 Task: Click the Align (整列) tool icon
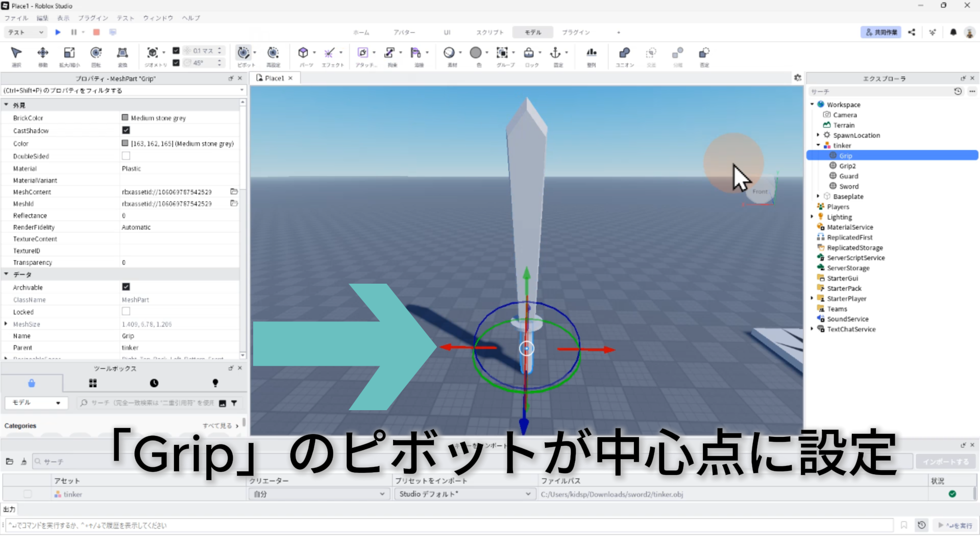[x=591, y=53]
